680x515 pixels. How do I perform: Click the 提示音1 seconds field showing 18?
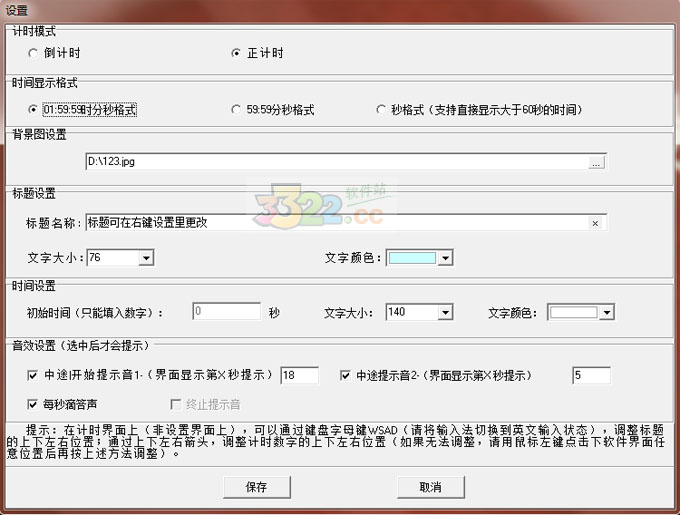[300, 375]
